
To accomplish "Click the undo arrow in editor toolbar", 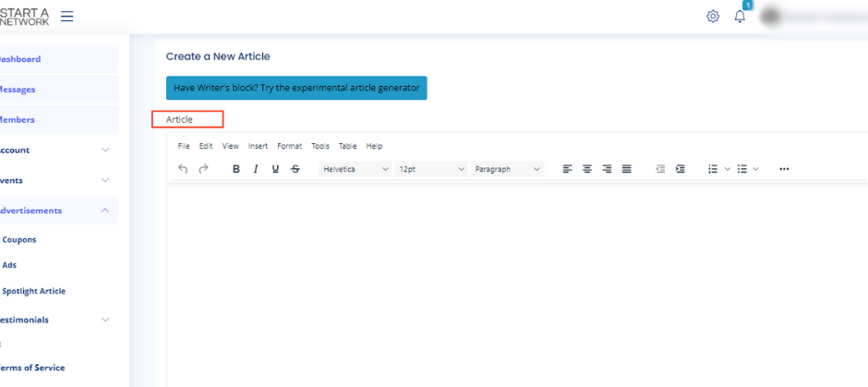I will 183,169.
